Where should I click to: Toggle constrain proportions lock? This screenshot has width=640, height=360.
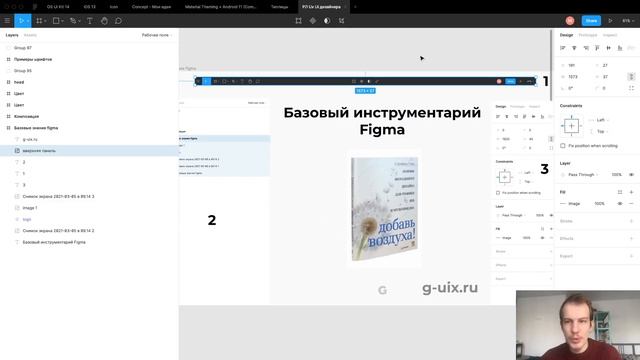tap(631, 76)
